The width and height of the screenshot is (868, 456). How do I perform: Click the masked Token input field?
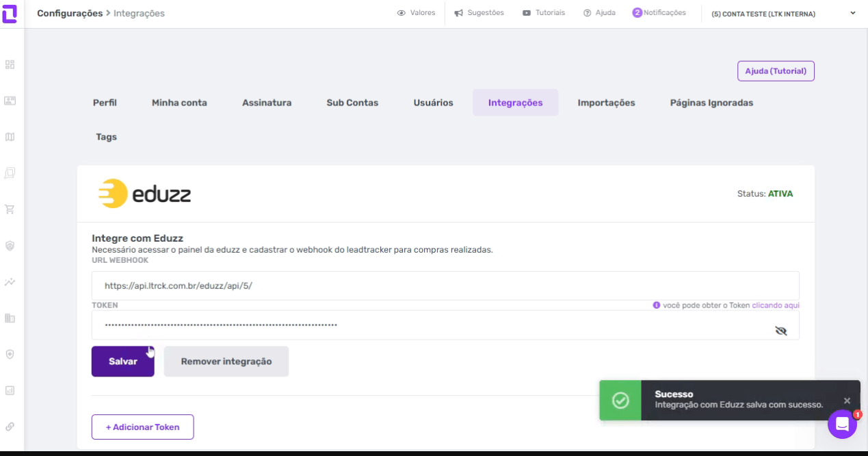(445, 325)
